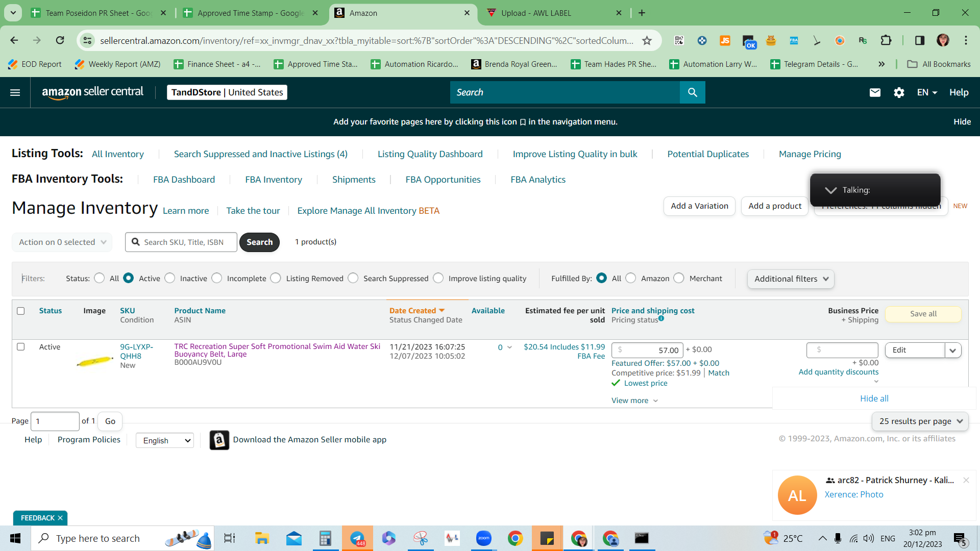
Task: Click the Go page button
Action: tap(110, 421)
